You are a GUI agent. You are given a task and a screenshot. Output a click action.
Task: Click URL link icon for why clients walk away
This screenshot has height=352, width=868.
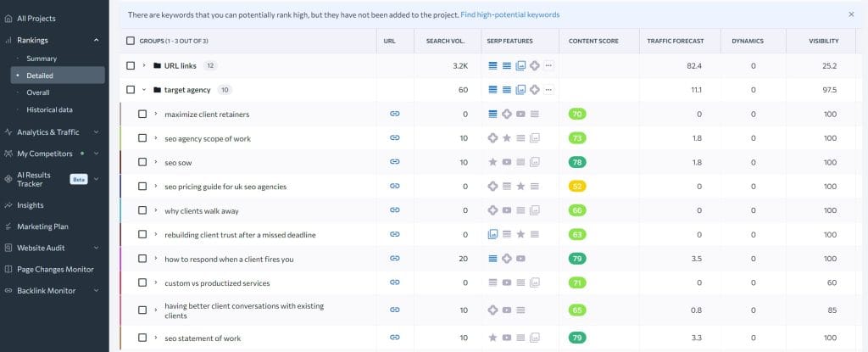(394, 210)
